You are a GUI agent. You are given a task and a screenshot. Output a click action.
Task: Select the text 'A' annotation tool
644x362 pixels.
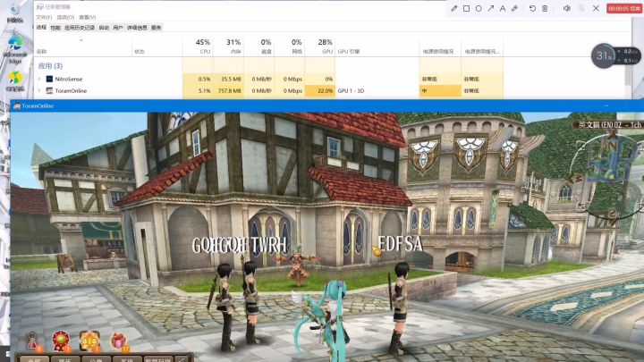pos(503,8)
